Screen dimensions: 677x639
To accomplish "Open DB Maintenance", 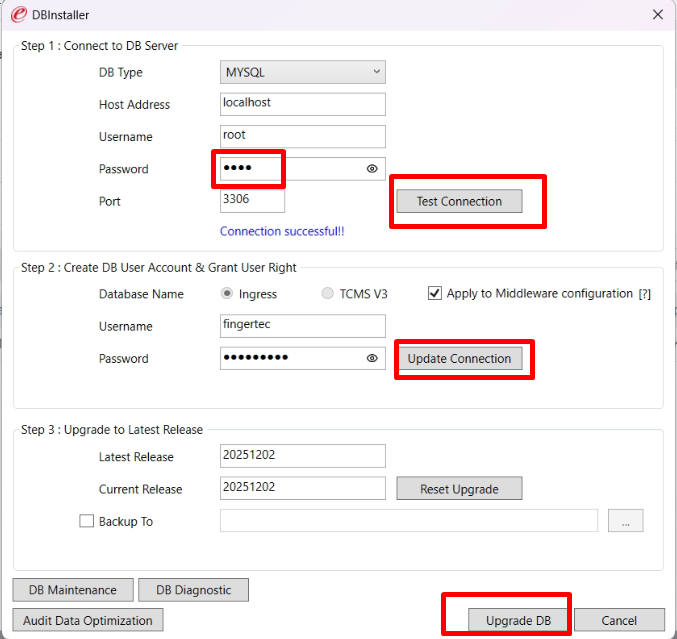I will coord(72,590).
